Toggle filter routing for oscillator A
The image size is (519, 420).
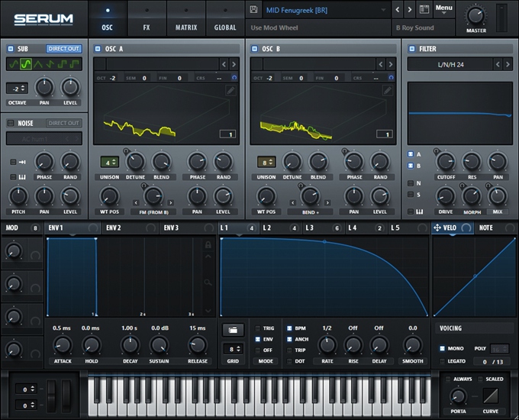click(x=411, y=154)
